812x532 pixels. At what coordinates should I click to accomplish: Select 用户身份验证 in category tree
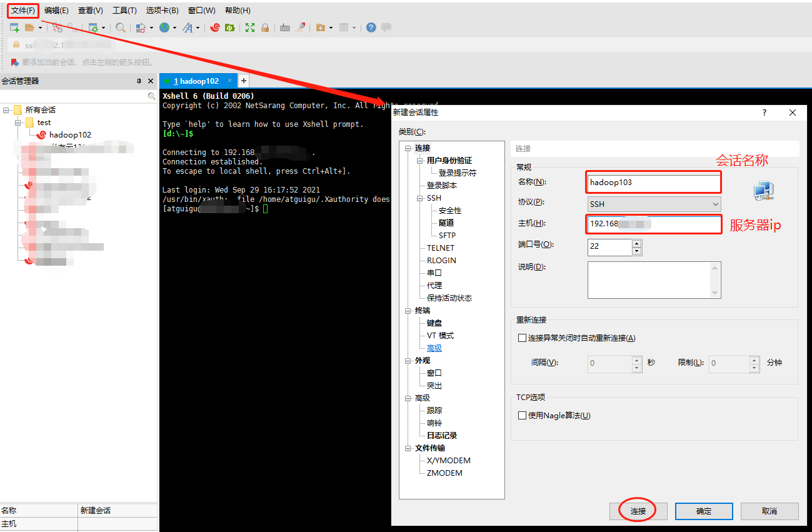pos(449,161)
